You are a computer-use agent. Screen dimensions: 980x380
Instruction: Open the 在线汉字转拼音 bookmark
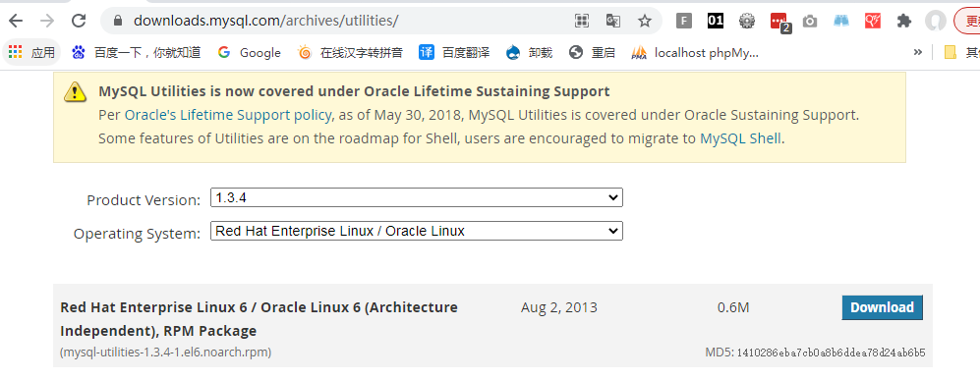[x=351, y=52]
